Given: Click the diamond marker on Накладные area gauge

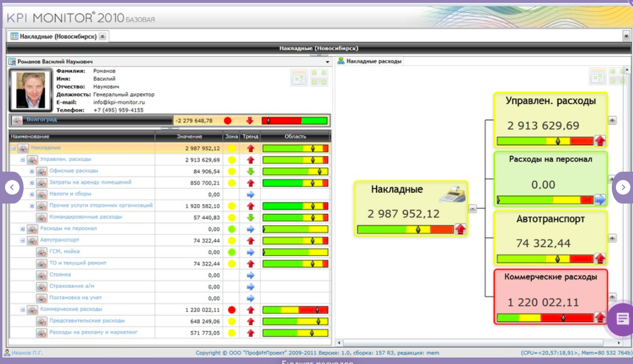Looking at the screenshot, I should click(x=312, y=148).
